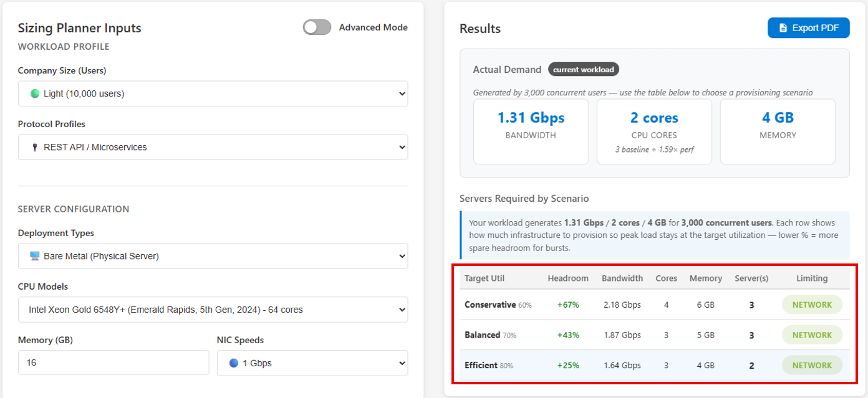868x398 pixels.
Task: Click the plug icon beside REST API
Action: coord(35,148)
